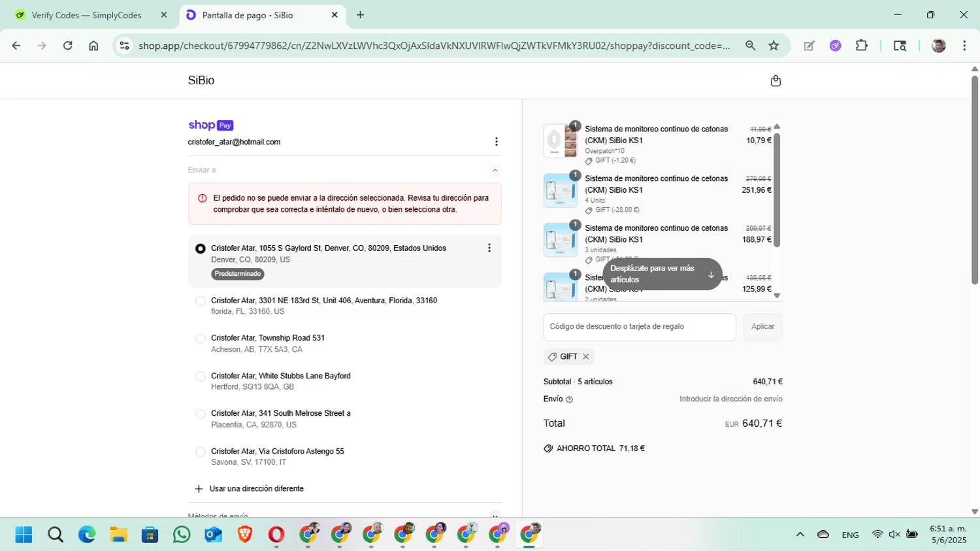Open account options menu next to email
Image resolution: width=980 pixels, height=551 pixels.
coord(497,142)
